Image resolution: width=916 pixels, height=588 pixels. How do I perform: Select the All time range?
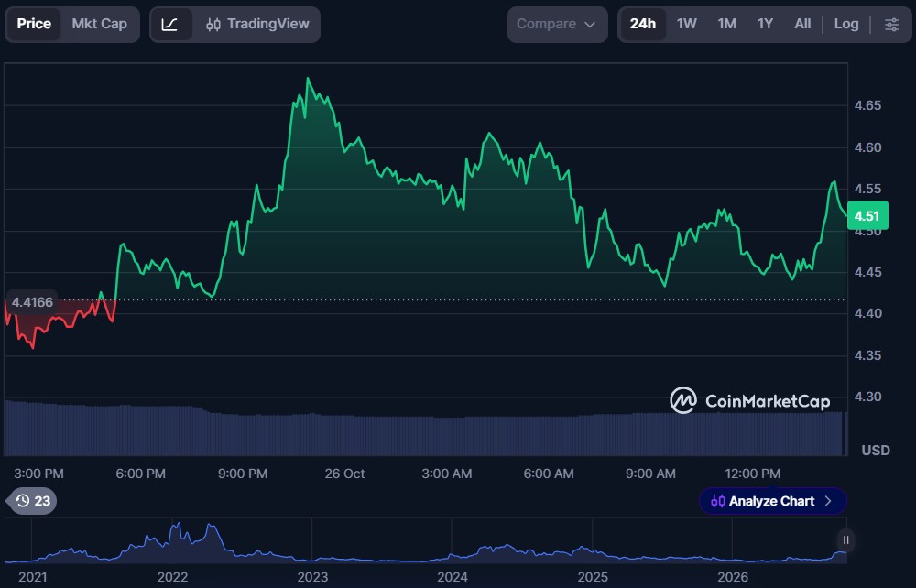pos(802,24)
